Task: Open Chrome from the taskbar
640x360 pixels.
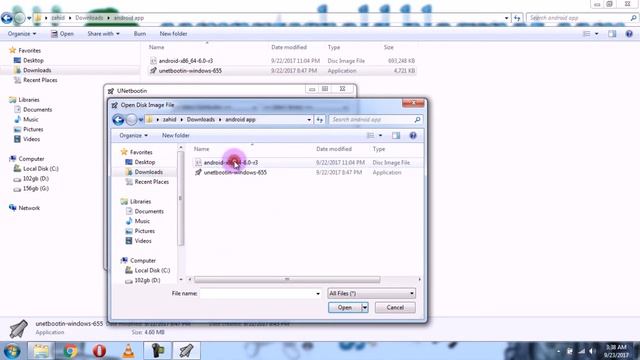Action: pyautogui.click(x=70, y=351)
